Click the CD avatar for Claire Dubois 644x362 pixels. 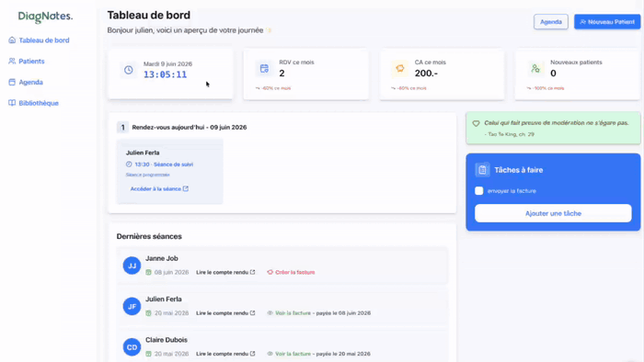coord(132,346)
